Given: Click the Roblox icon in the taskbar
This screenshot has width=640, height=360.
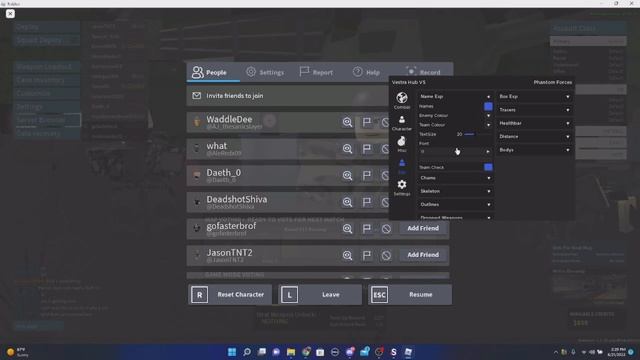Looking at the screenshot, I should coord(408,352).
